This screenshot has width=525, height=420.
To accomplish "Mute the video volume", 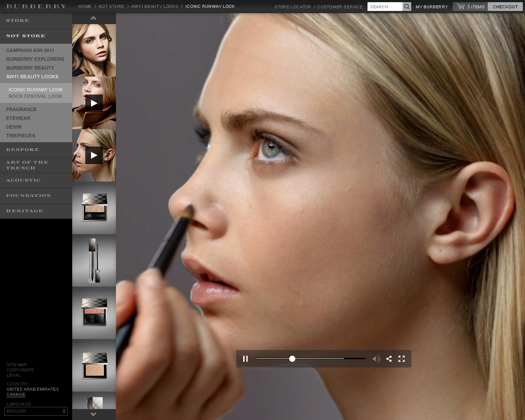I will pyautogui.click(x=376, y=359).
